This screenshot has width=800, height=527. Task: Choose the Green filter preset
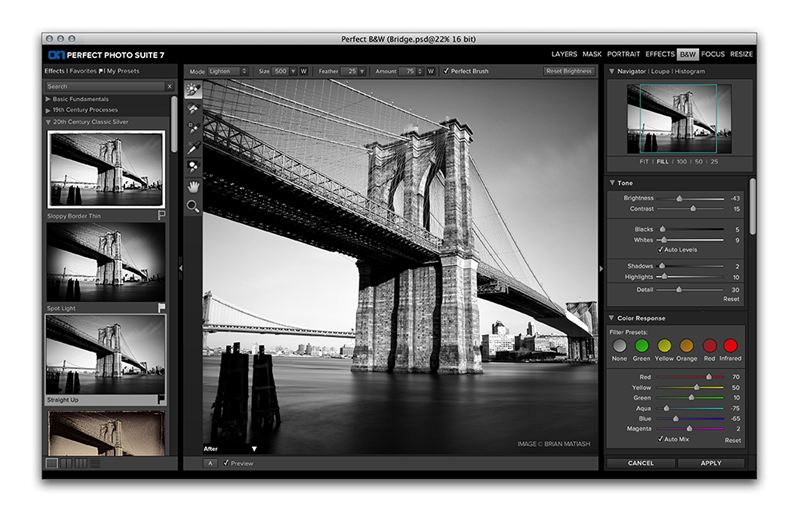point(642,346)
